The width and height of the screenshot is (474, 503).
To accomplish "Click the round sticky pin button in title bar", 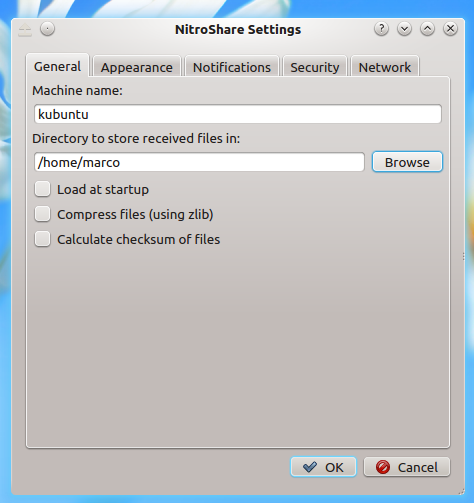I will click(x=47, y=29).
